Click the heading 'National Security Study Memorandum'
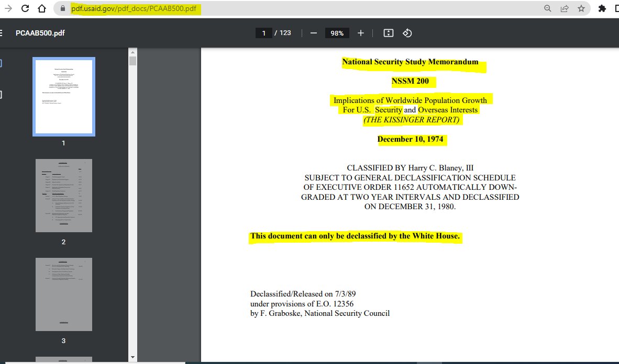 [410, 62]
